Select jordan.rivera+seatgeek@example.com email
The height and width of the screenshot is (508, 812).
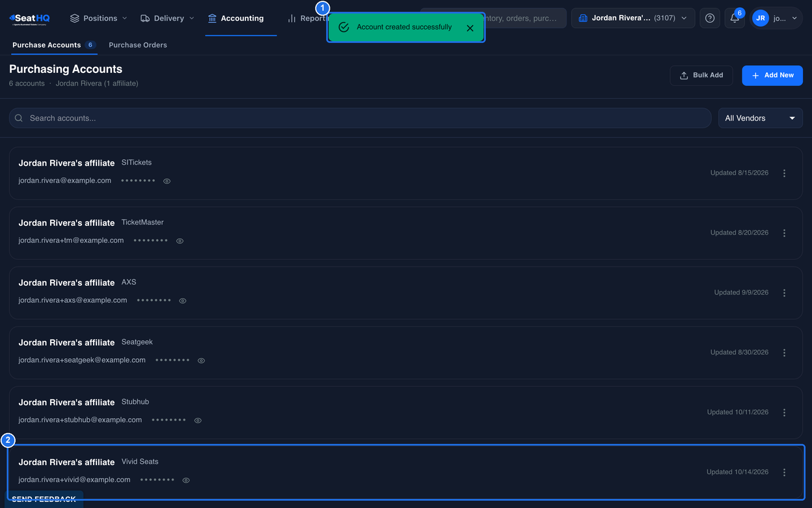[82, 360]
